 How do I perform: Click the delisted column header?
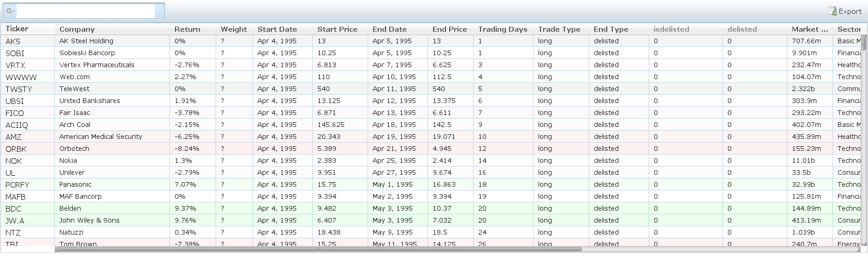(x=742, y=29)
